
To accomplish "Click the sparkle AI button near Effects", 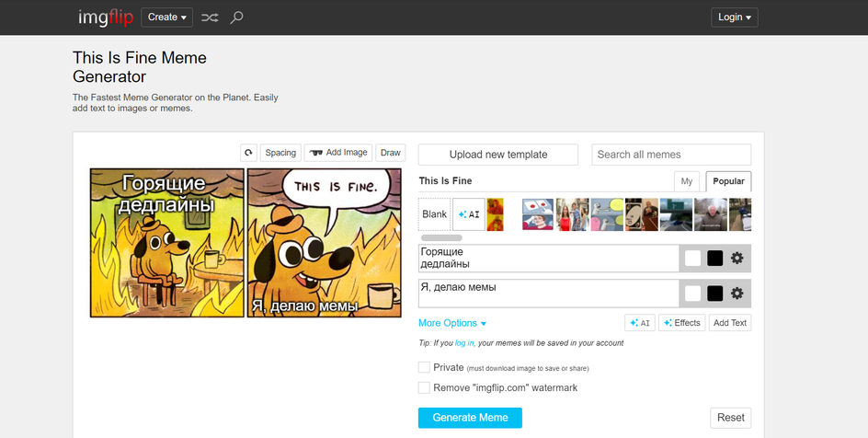I will (640, 323).
